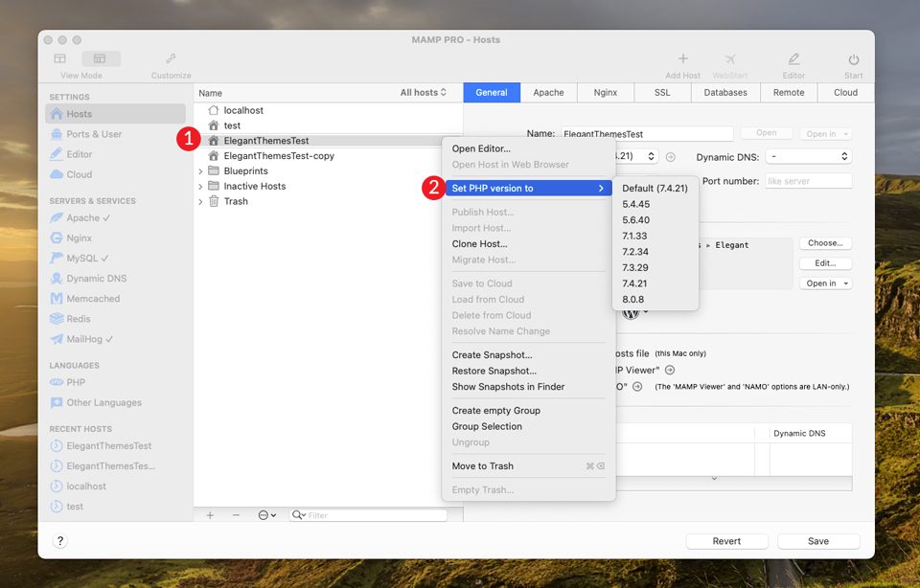Open Hosts settings in the sidebar
920x588 pixels.
[x=79, y=114]
